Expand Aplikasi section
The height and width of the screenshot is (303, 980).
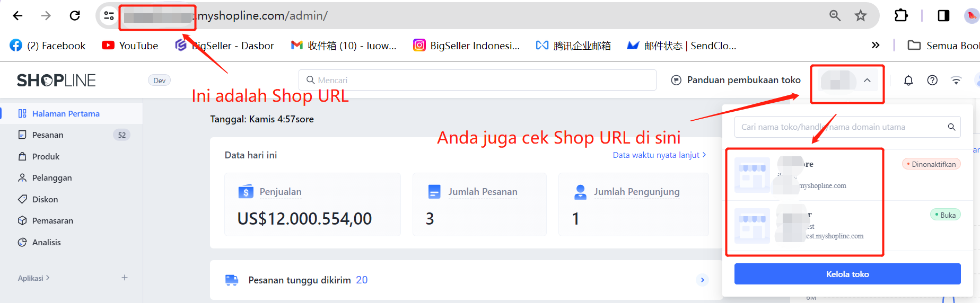click(x=34, y=278)
